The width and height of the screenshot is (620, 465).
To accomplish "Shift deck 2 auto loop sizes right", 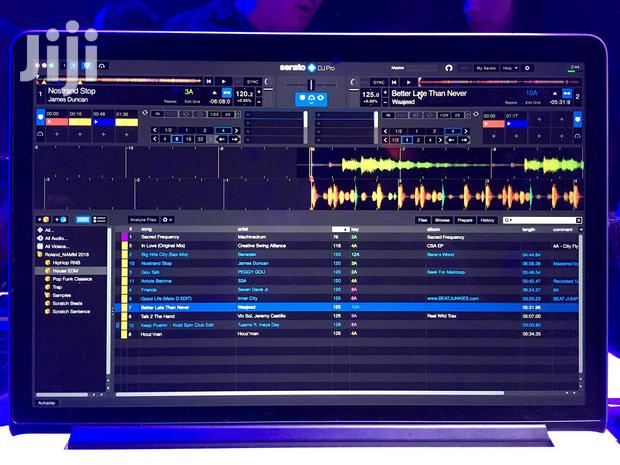I will pyautogui.click(x=466, y=131).
